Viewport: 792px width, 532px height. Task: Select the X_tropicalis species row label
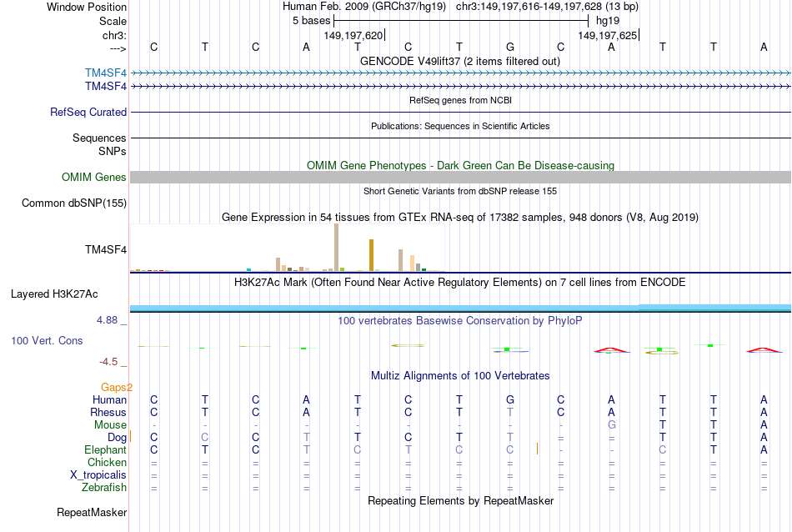coord(98,475)
